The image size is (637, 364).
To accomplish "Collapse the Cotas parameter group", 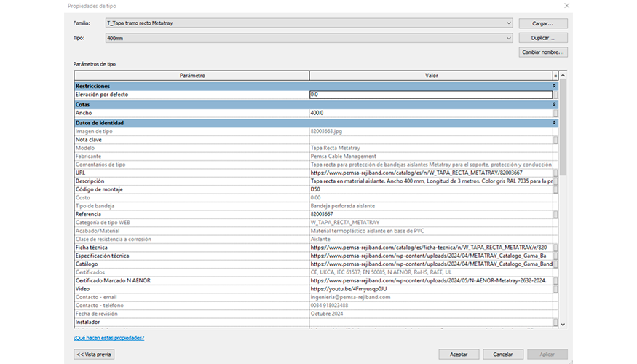I will click(554, 105).
